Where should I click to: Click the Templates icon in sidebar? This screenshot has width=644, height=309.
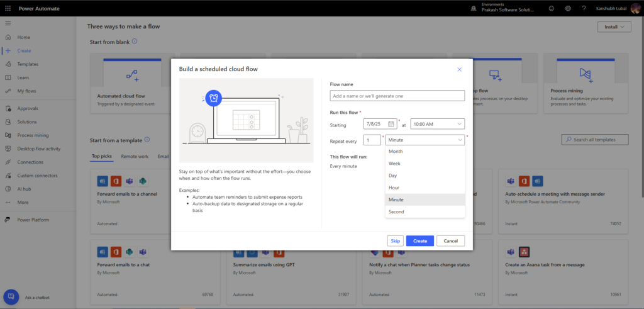[8, 64]
